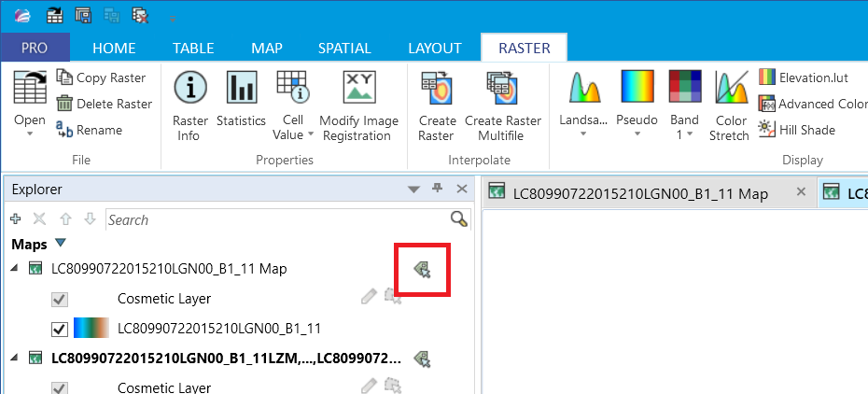Click the Band 1 icon

685,86
